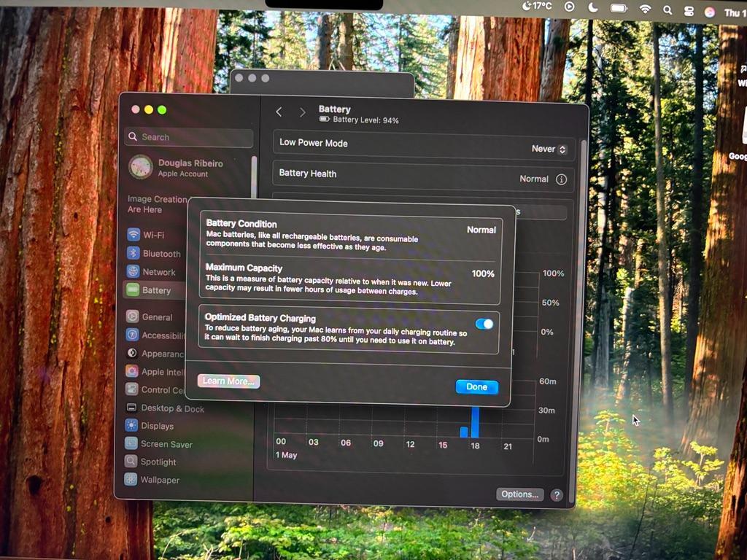This screenshot has height=560, width=747.
Task: Open Desktop & Dock icon in sidebar
Action: [x=131, y=407]
